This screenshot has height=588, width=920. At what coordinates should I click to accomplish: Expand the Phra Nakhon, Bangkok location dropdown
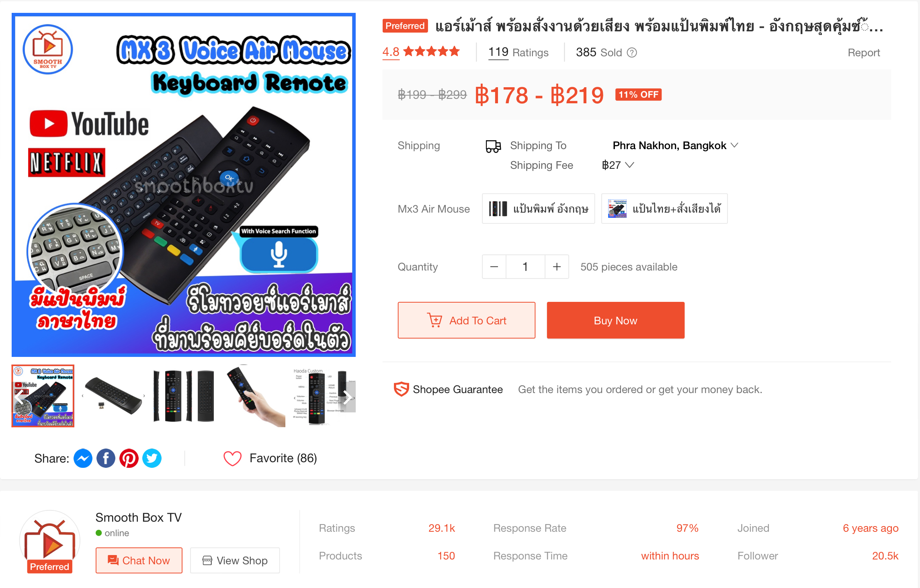click(x=675, y=145)
